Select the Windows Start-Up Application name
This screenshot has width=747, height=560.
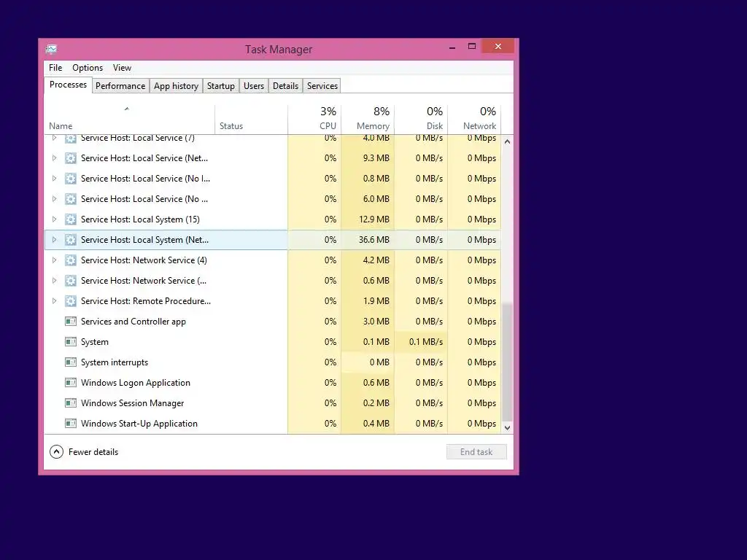(x=139, y=424)
